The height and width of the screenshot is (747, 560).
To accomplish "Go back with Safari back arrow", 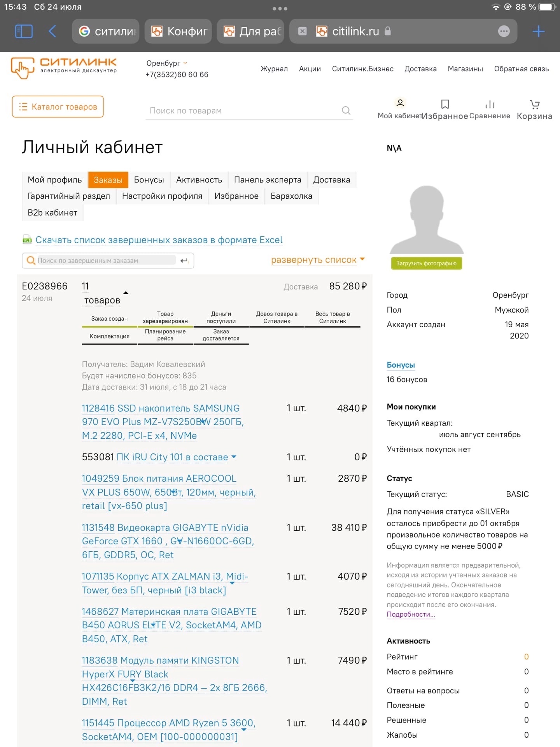I will [x=52, y=31].
